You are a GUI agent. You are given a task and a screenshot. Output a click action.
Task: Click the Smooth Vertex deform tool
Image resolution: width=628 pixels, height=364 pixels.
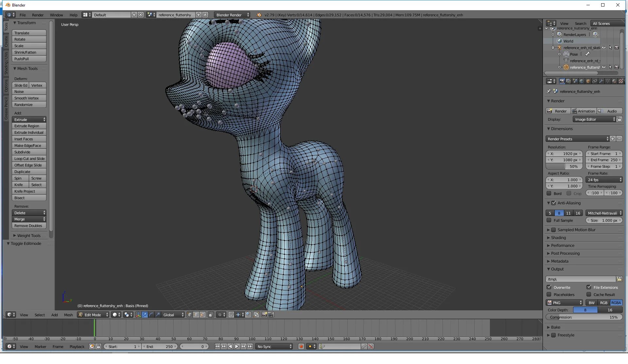coord(26,98)
